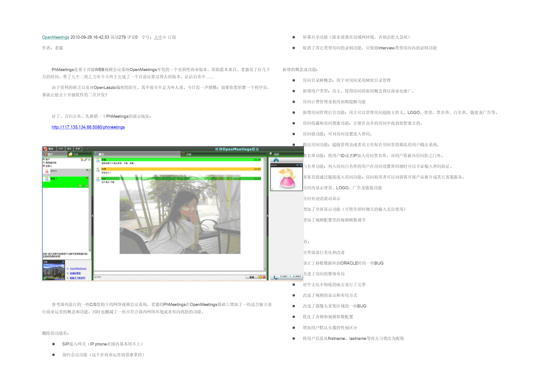Click the speaker icon in user list header
The width and height of the screenshot is (555, 392).
89,160
